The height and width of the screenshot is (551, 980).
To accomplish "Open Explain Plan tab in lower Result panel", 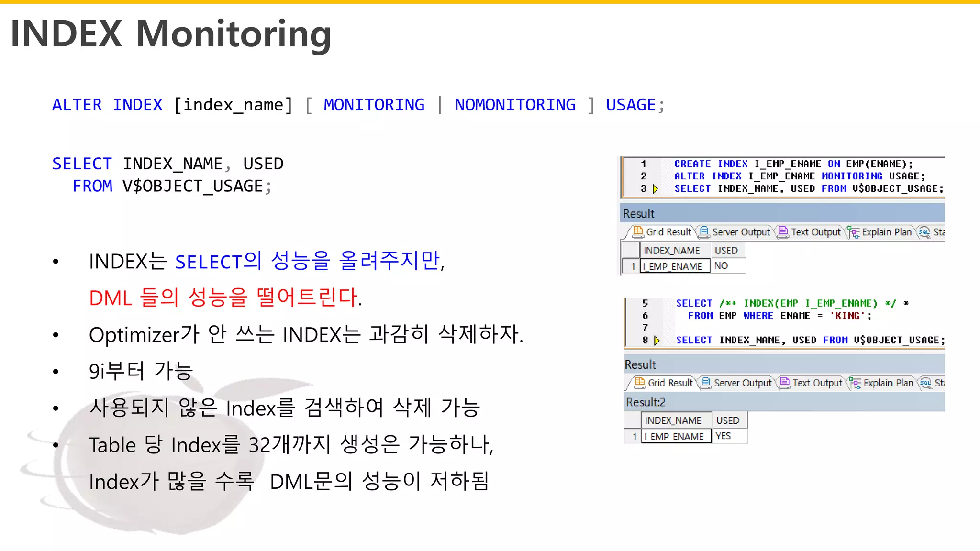I will 882,383.
